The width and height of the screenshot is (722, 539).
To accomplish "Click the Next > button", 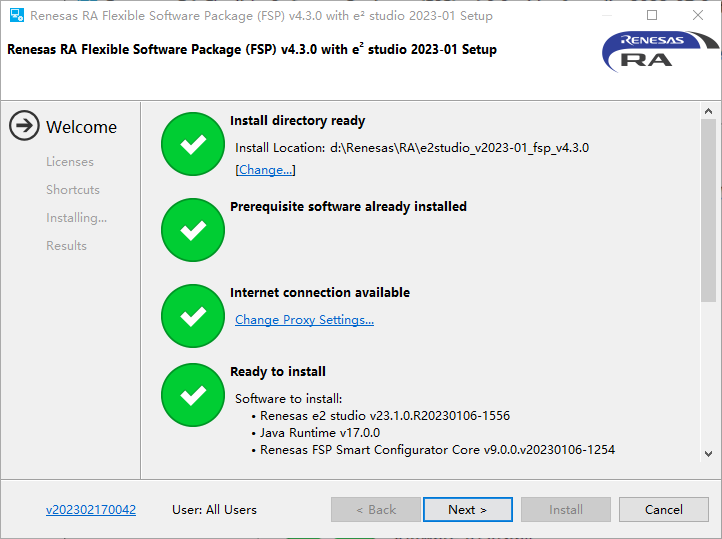I will [x=467, y=510].
